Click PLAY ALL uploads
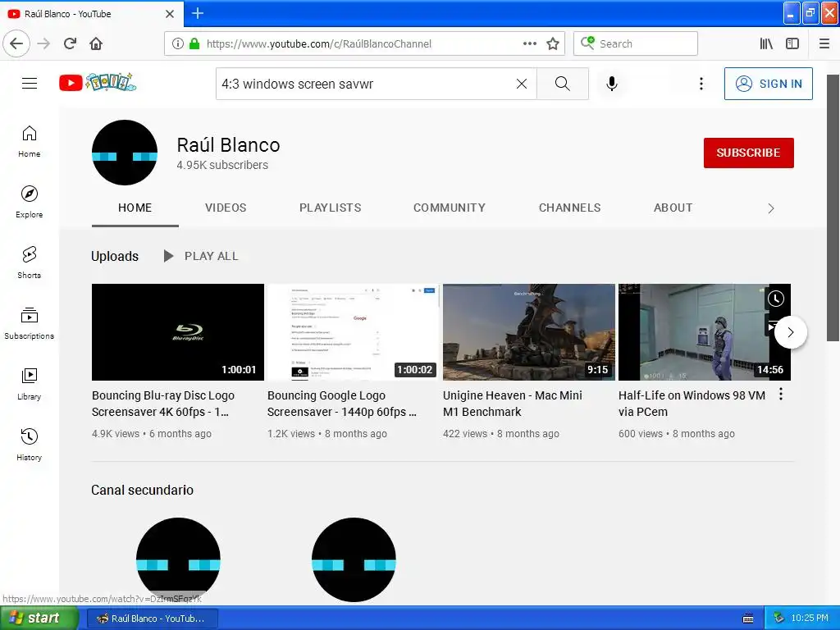Viewport: 840px width, 630px height. click(201, 256)
